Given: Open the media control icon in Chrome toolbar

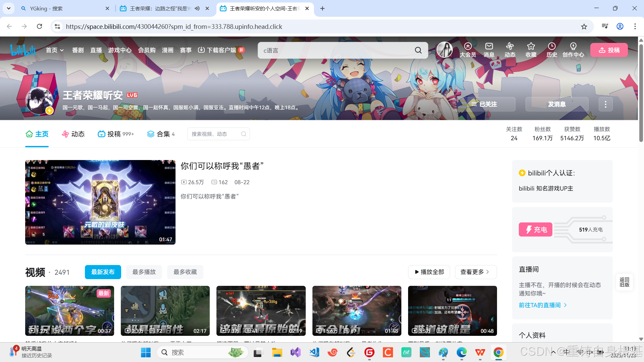Looking at the screenshot, I should pos(605,27).
